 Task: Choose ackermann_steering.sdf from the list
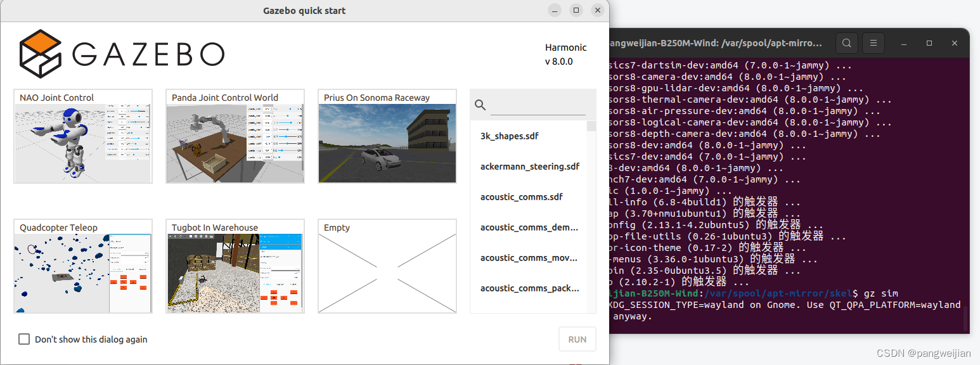529,166
